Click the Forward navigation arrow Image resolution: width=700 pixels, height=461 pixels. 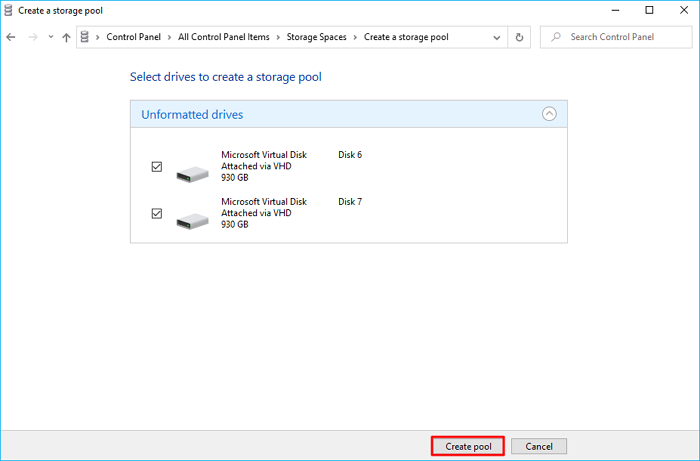point(31,37)
